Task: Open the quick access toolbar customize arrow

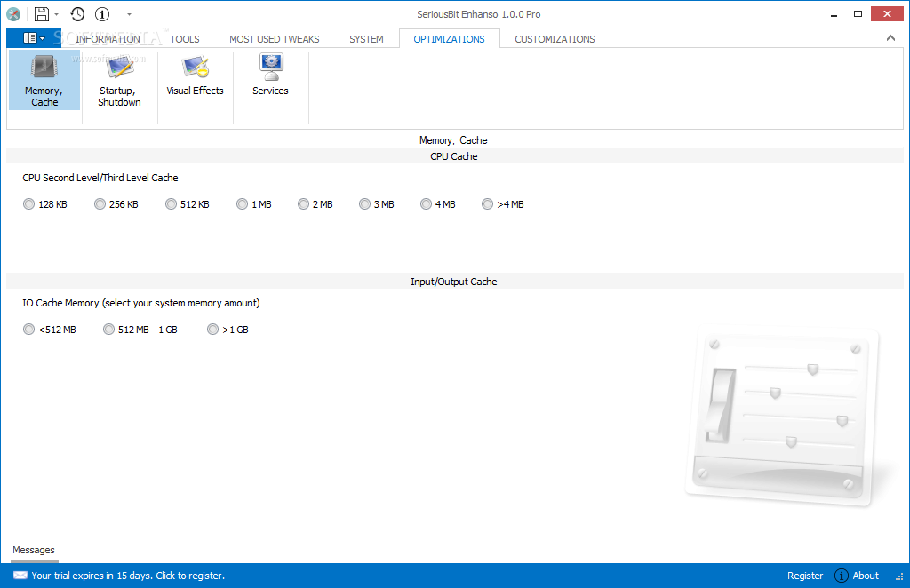Action: [129, 13]
